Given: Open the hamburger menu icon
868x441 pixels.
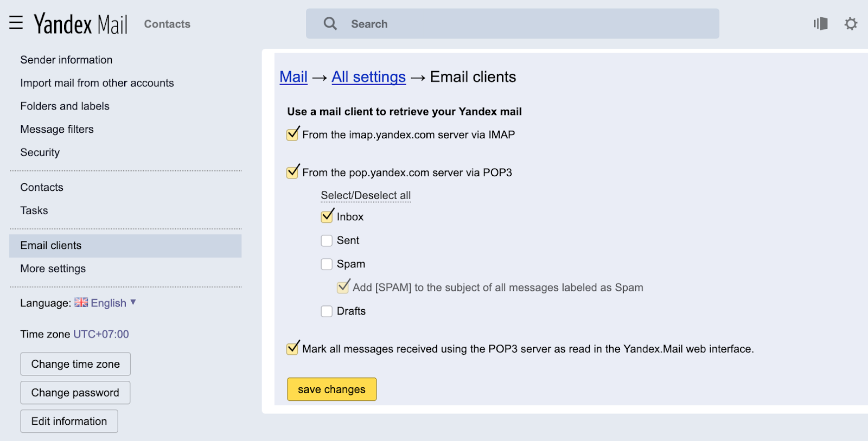Looking at the screenshot, I should pyautogui.click(x=16, y=23).
